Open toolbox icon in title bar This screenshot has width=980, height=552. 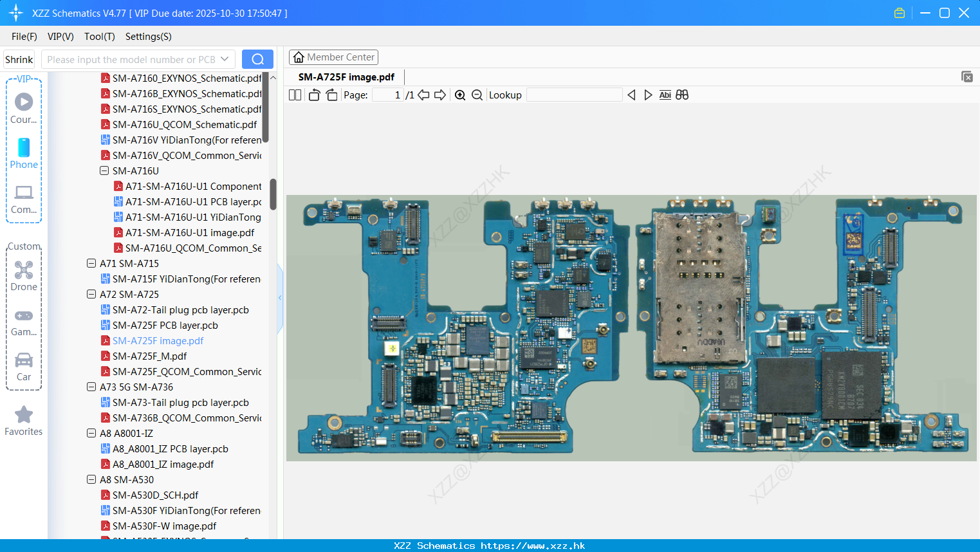[900, 13]
